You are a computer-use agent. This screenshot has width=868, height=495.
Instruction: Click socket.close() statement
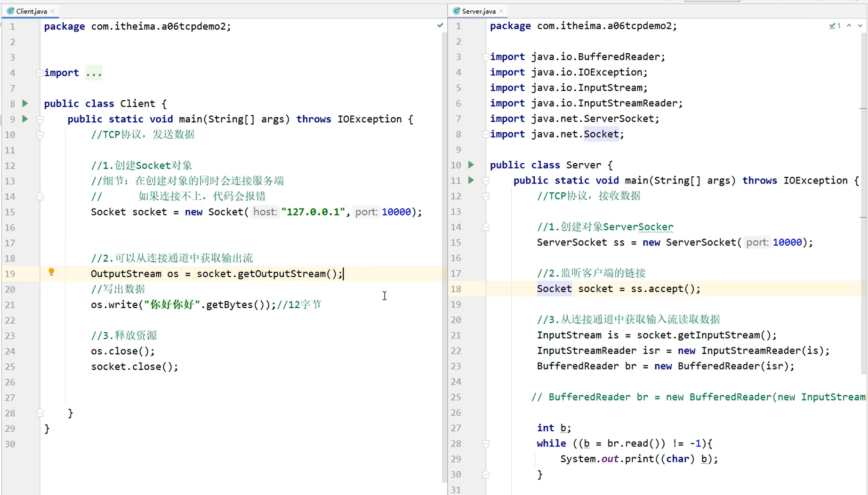[x=135, y=367]
